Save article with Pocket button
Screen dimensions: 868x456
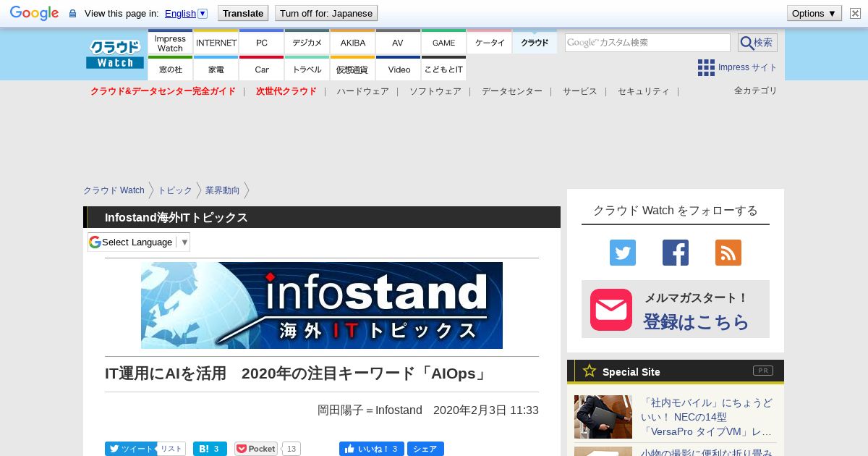coord(256,449)
